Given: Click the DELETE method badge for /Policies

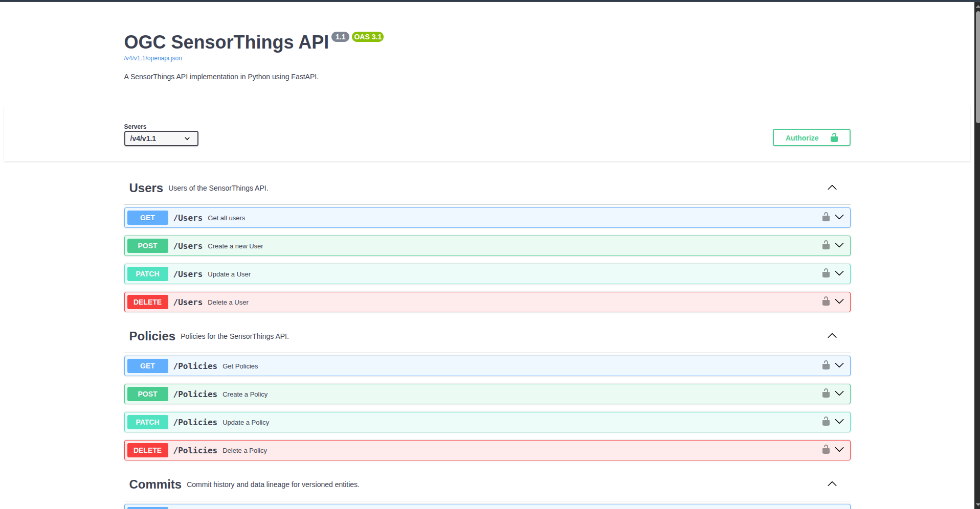Looking at the screenshot, I should pyautogui.click(x=147, y=450).
